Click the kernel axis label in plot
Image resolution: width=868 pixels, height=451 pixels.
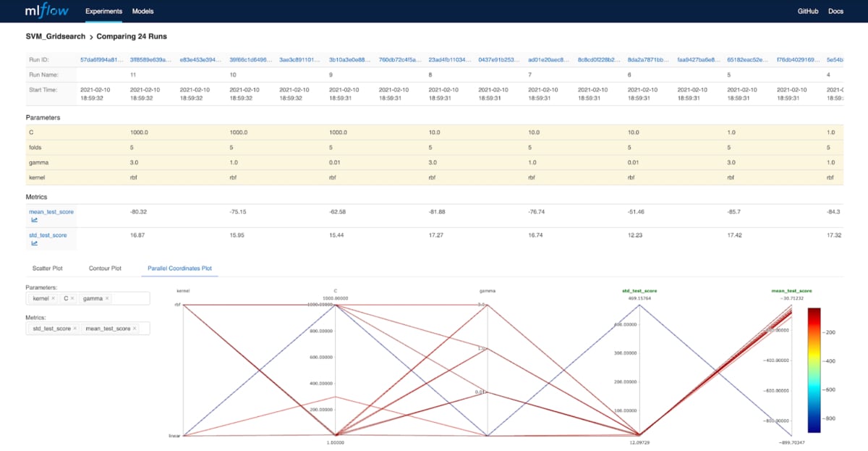pyautogui.click(x=183, y=290)
